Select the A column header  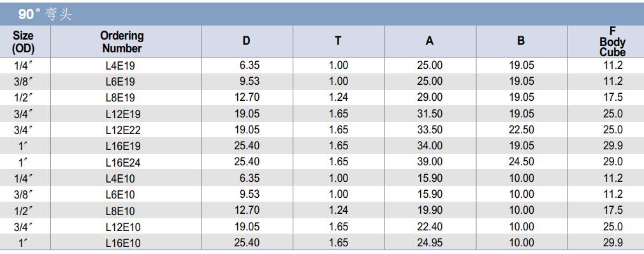[x=430, y=41]
